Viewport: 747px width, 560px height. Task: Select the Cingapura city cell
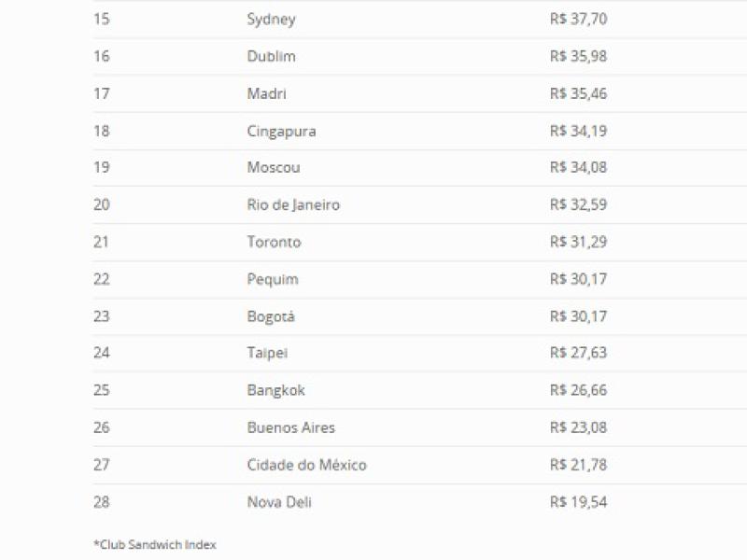point(281,132)
